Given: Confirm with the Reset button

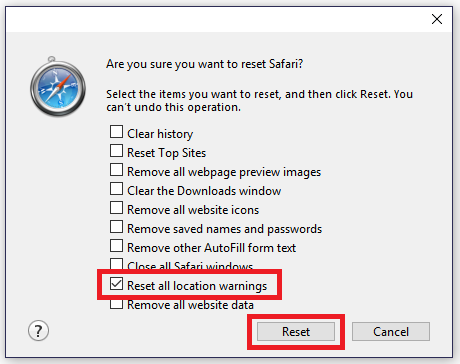Looking at the screenshot, I should pos(296,332).
